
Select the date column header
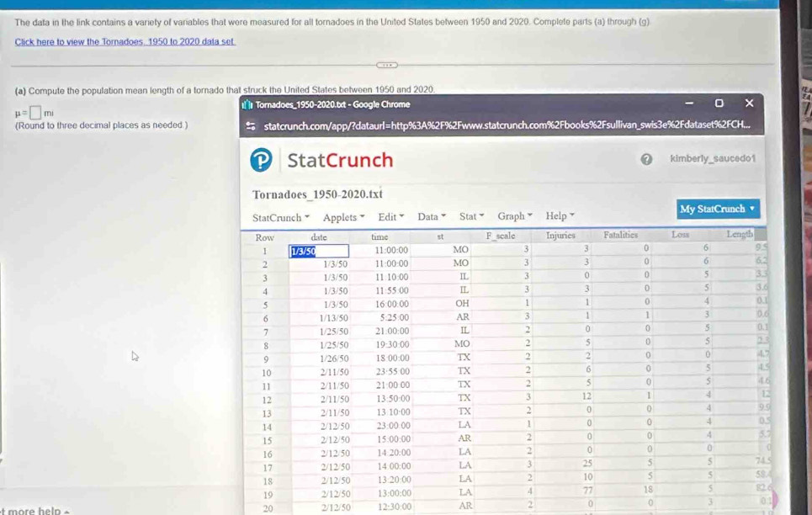pyautogui.click(x=319, y=237)
